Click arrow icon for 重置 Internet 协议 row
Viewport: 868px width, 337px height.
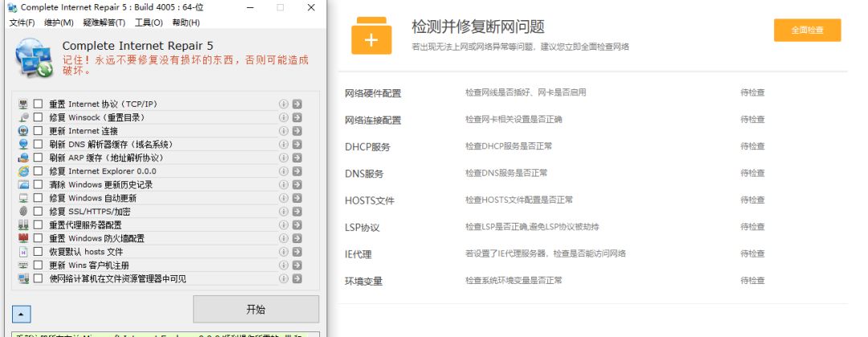pos(297,105)
